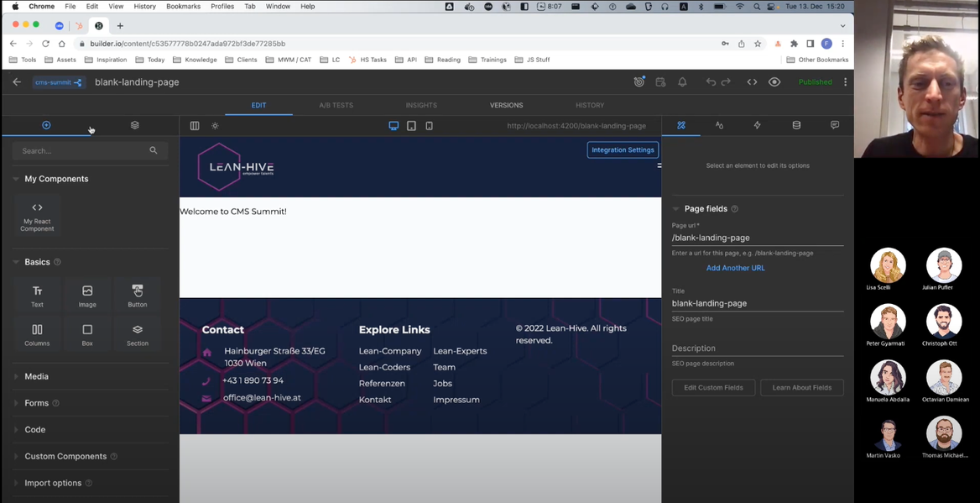Toggle the dark mode sun icon

coord(215,125)
